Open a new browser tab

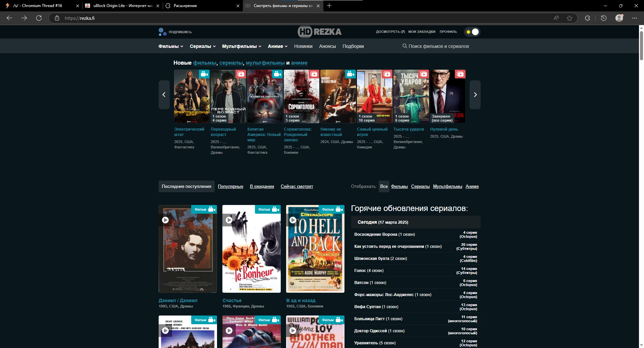point(329,6)
